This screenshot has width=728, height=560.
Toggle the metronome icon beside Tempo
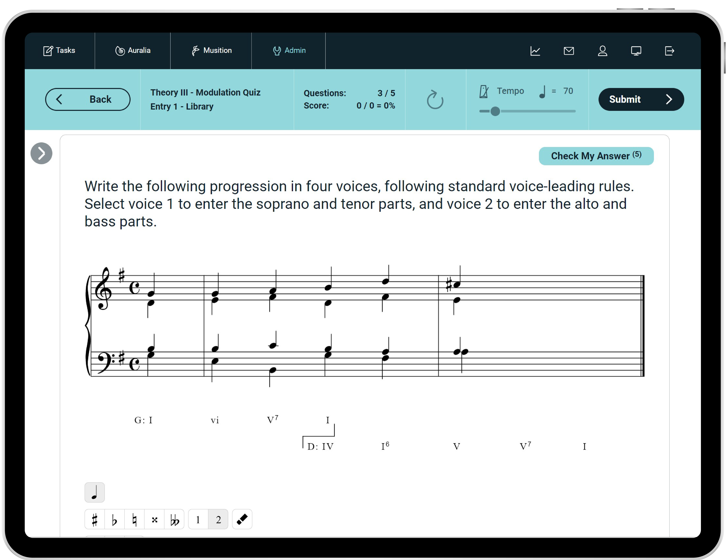[x=484, y=91]
